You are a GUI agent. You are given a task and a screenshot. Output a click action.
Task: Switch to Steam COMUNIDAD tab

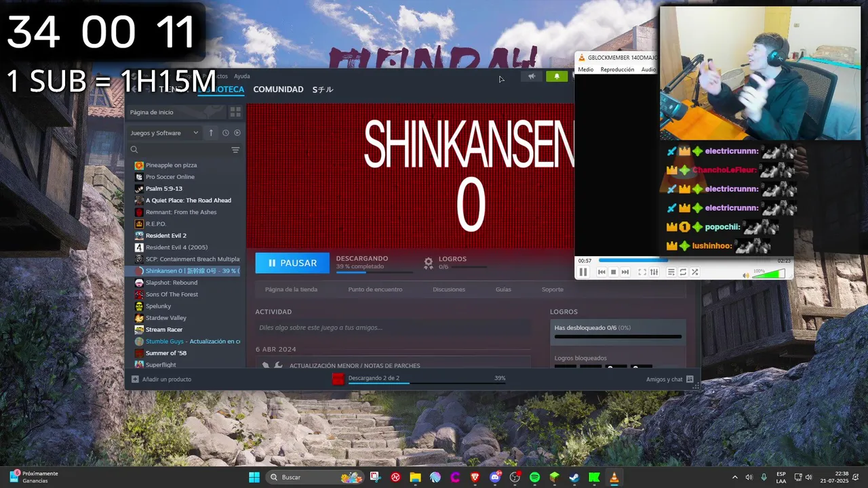[x=278, y=89]
